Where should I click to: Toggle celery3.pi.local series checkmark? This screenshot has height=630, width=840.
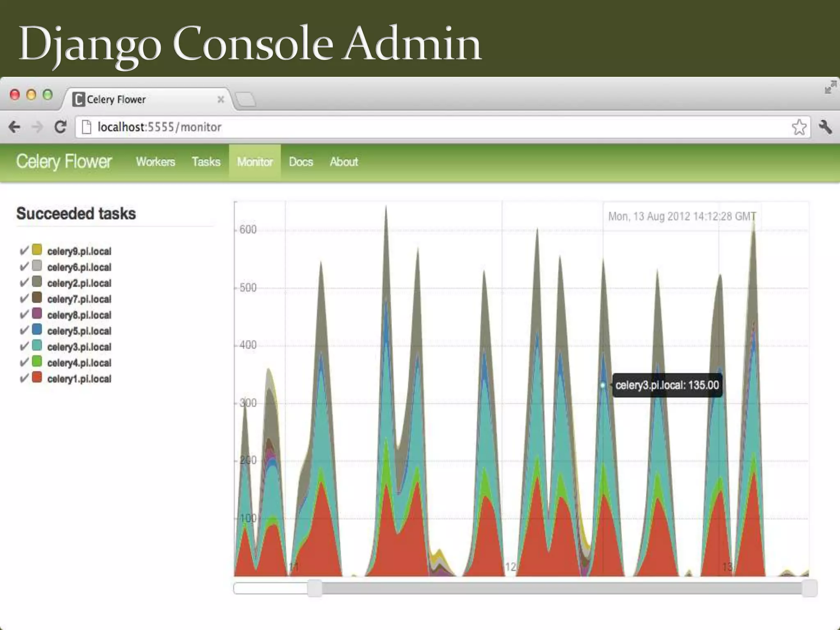pyautogui.click(x=24, y=347)
